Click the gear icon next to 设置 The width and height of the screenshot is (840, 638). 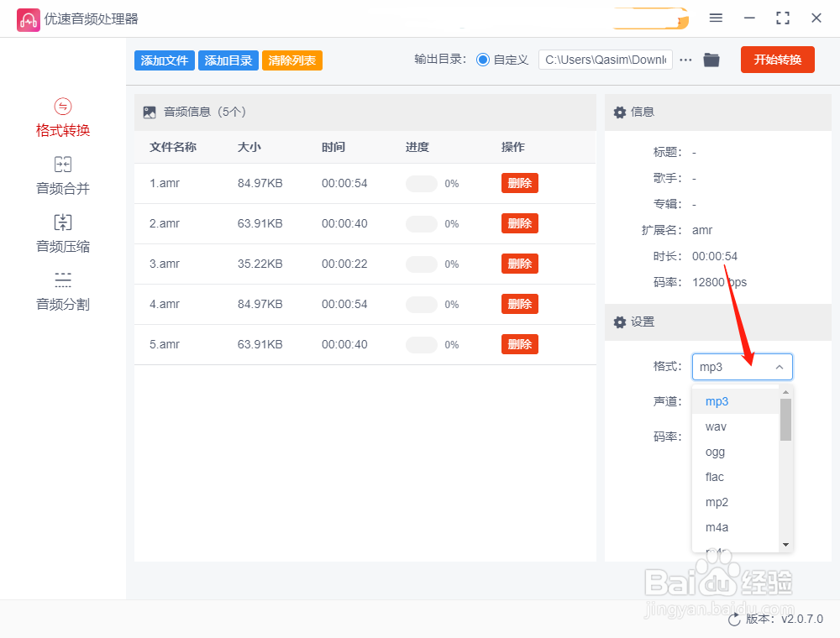(618, 321)
